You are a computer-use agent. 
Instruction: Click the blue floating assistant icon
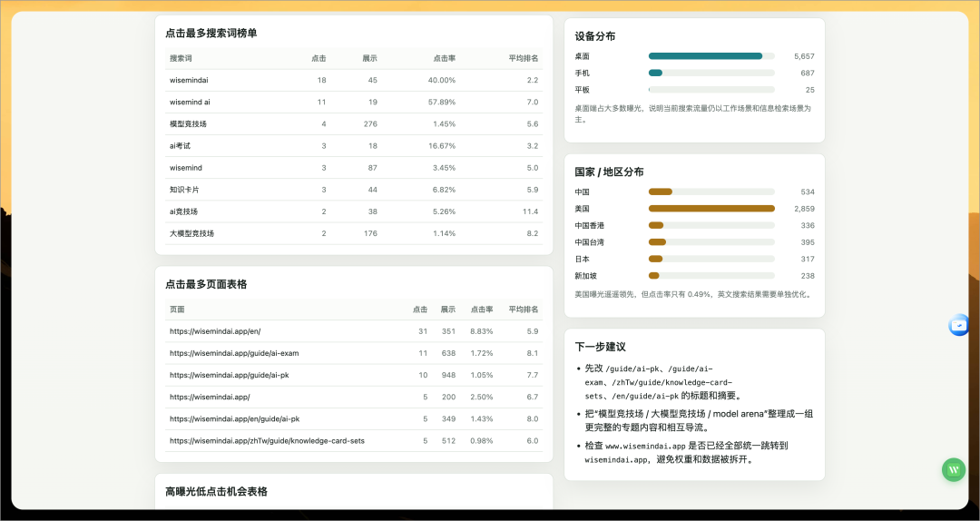coord(958,325)
